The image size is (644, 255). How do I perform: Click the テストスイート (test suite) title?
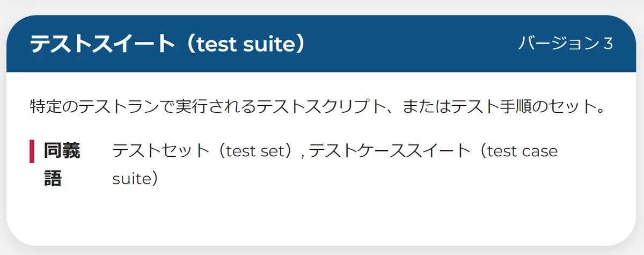click(167, 44)
